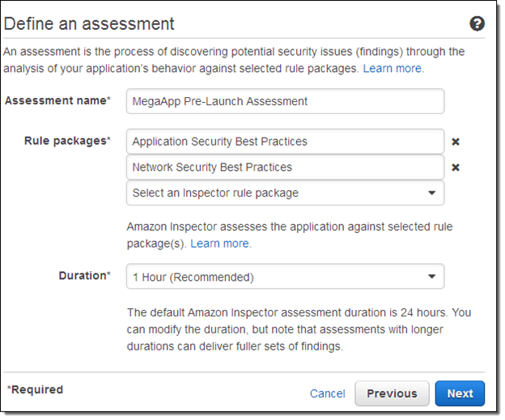Remove Application Security Best Practices rule package
This screenshot has height=420, width=505.
[x=456, y=142]
